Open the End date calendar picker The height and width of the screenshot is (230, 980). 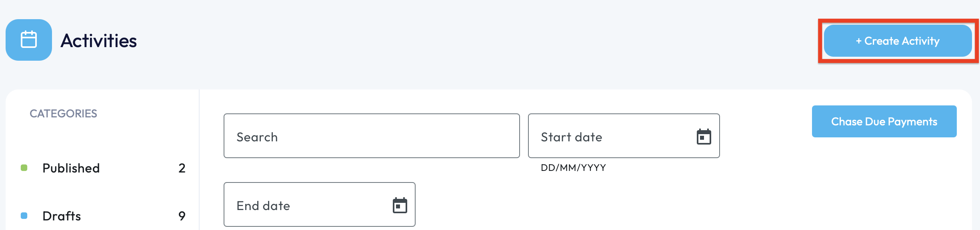400,205
